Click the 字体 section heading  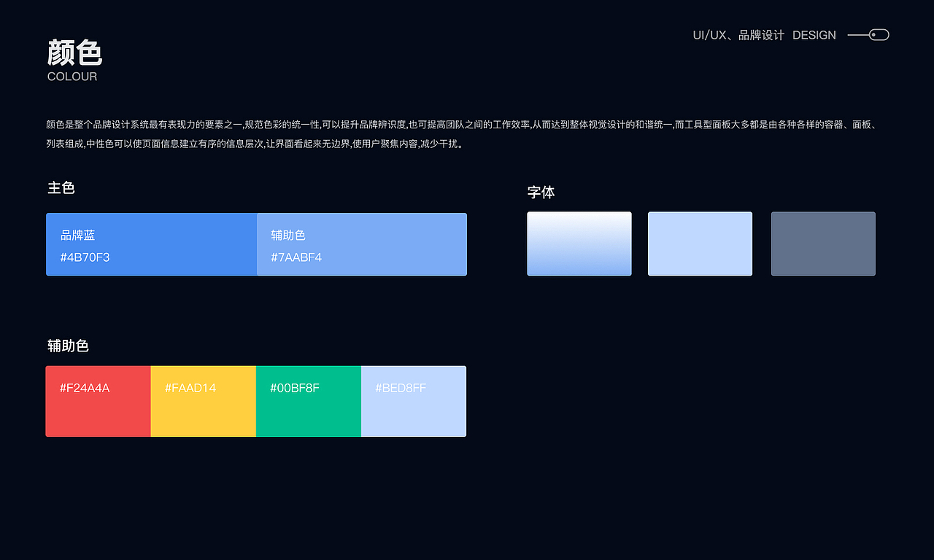[x=541, y=192]
